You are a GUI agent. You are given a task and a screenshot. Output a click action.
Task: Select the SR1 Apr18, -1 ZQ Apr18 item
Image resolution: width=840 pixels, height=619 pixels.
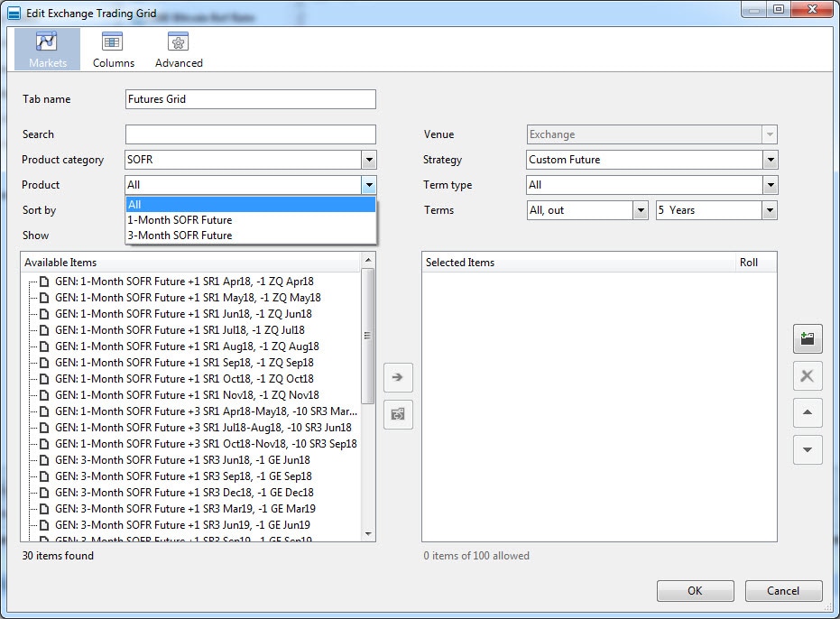(184, 282)
